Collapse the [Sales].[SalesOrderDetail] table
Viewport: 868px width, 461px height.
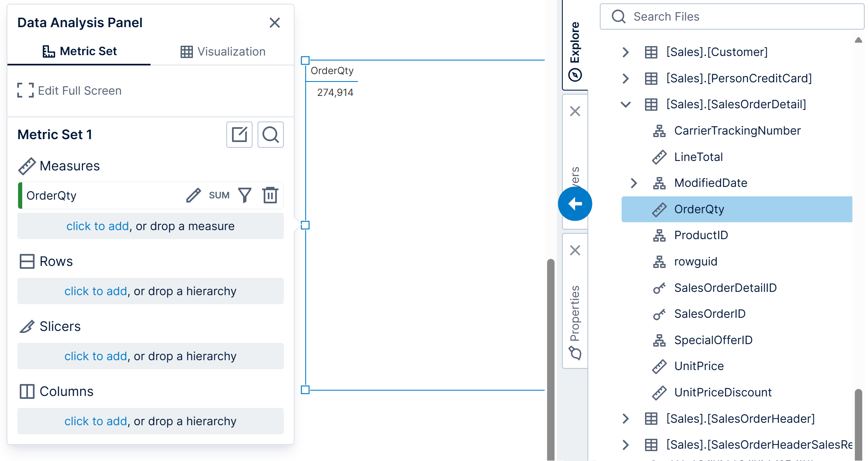(x=626, y=105)
